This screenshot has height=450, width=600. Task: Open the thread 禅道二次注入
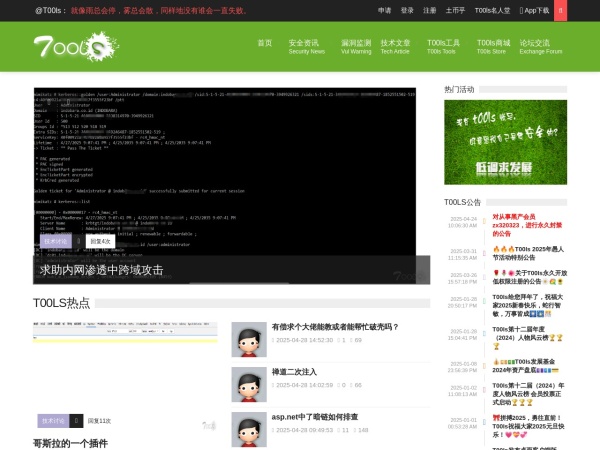pos(294,372)
